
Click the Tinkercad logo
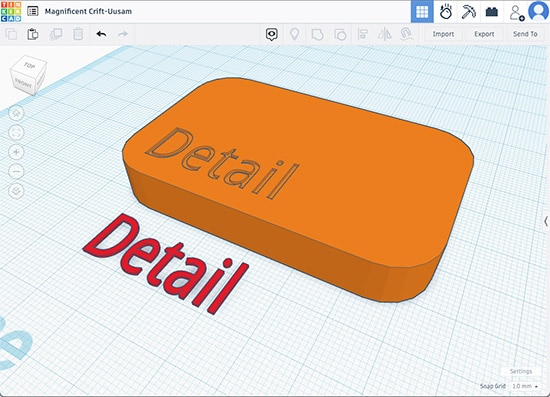pos(11,11)
